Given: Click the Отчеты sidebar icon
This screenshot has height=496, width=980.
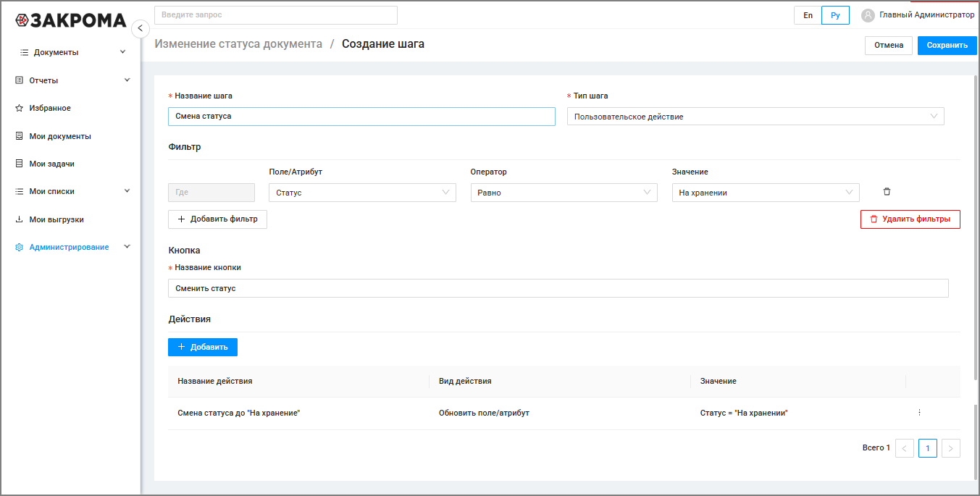Looking at the screenshot, I should (x=20, y=80).
